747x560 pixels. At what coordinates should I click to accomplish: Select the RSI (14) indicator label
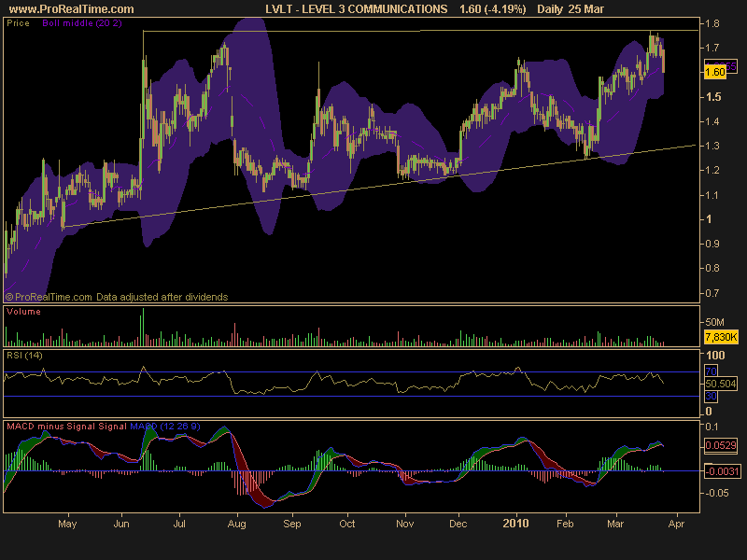[x=24, y=356]
